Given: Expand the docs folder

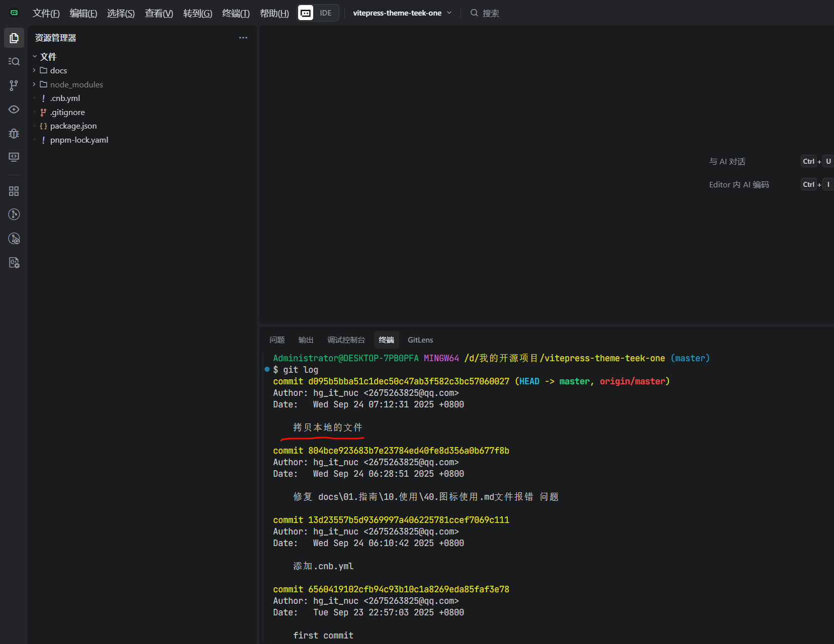Looking at the screenshot, I should click(58, 71).
